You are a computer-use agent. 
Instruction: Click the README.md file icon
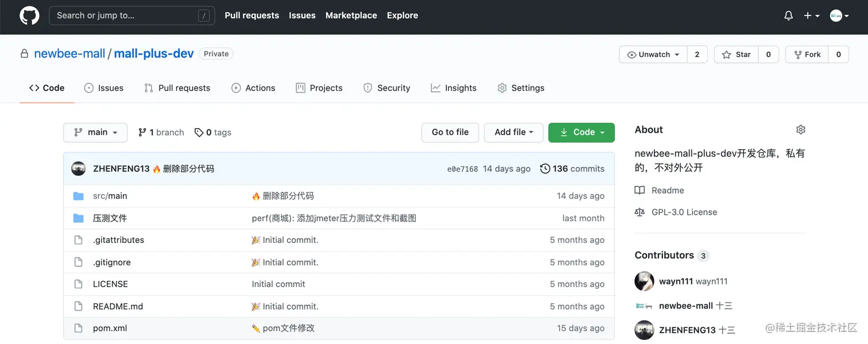coord(79,307)
